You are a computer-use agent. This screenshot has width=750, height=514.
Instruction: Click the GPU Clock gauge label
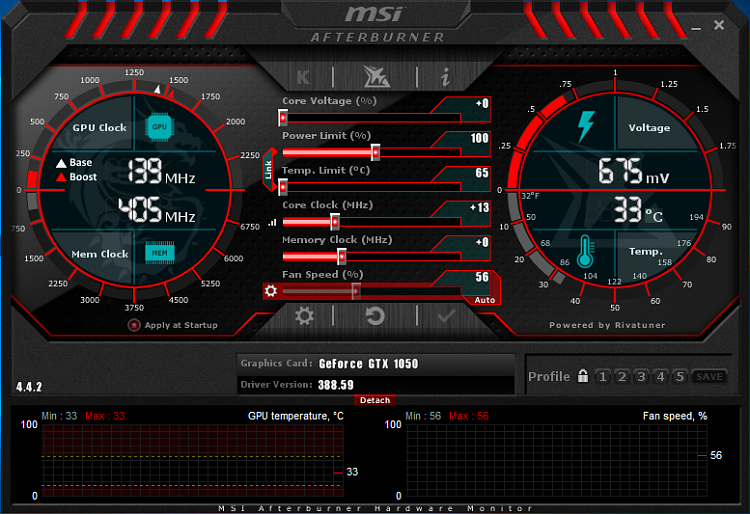(x=99, y=128)
